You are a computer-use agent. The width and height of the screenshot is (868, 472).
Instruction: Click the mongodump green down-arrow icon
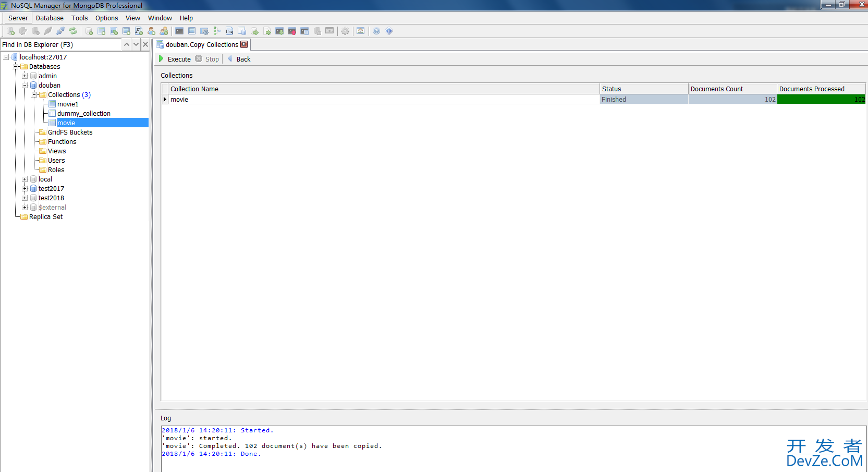279,31
